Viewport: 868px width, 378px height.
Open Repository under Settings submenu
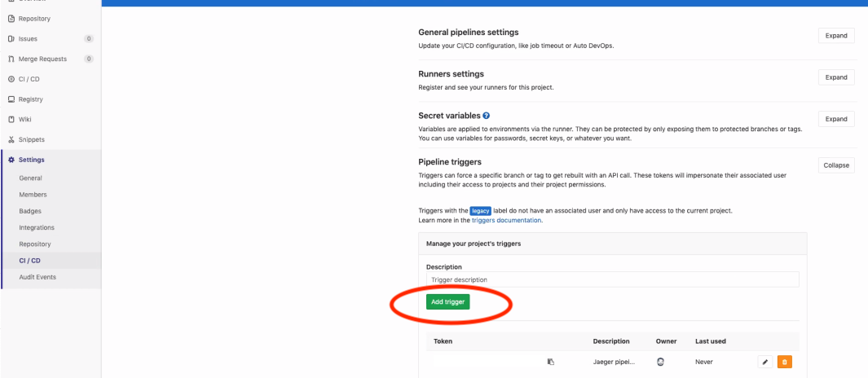coord(35,244)
